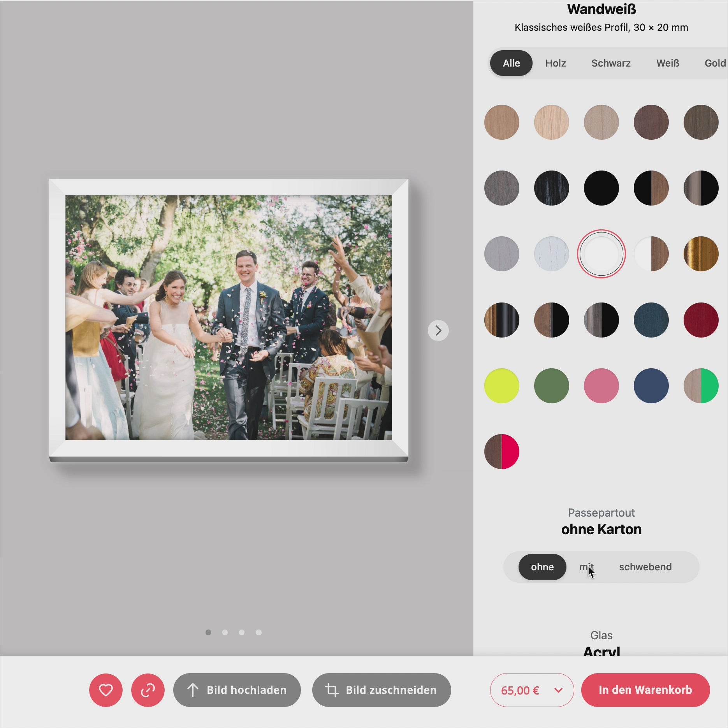Show first preview via first pagination dot

(x=208, y=632)
